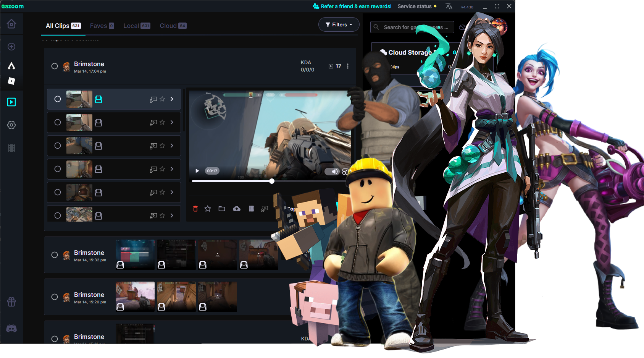Screen dimensions: 644x358
Task: Open the Apex Legends game library icon
Action: click(11, 66)
